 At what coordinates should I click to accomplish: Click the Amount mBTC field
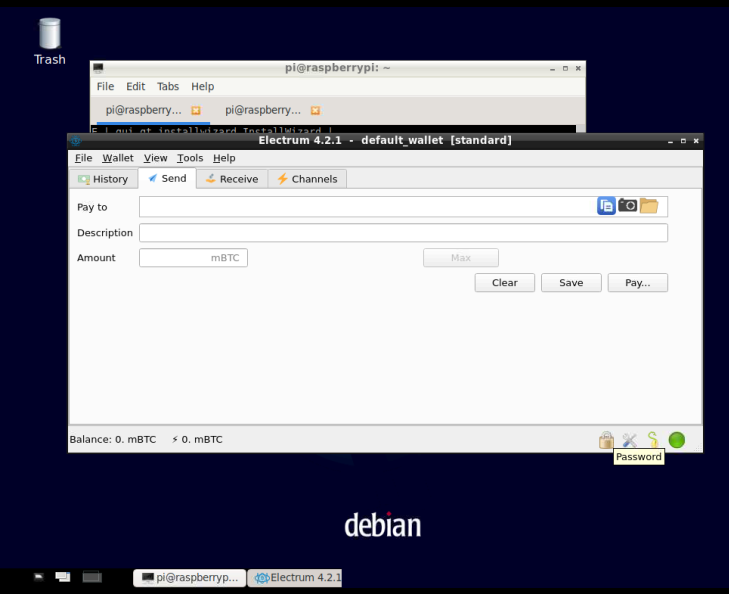(x=193, y=257)
